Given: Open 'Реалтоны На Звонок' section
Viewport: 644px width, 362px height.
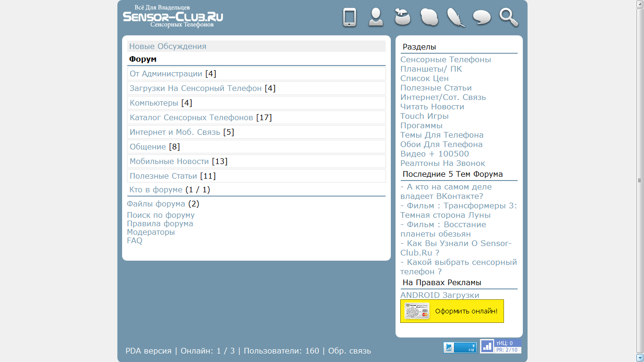Looking at the screenshot, I should (443, 163).
